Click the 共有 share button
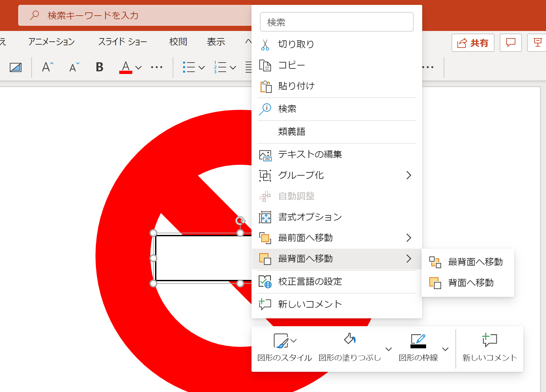Viewport: 546px width, 392px height. (473, 43)
